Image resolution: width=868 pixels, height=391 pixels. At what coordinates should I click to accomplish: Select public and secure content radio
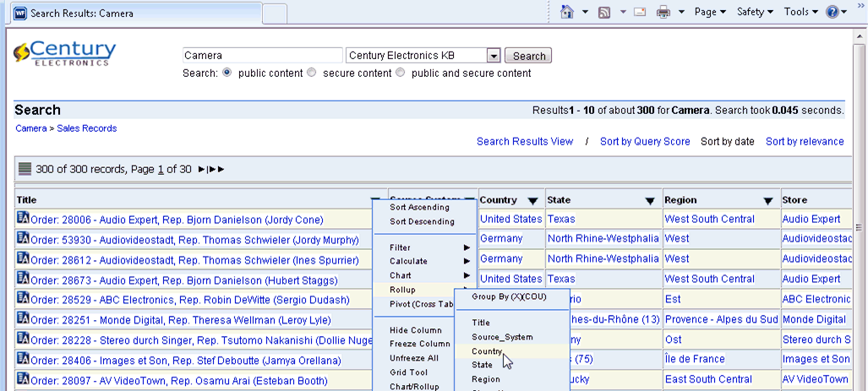[x=401, y=73]
